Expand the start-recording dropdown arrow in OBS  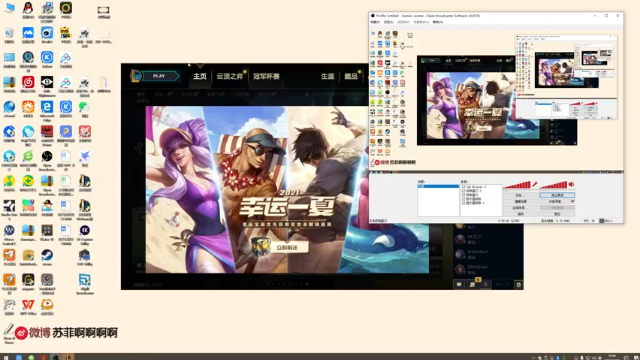click(x=573, y=201)
